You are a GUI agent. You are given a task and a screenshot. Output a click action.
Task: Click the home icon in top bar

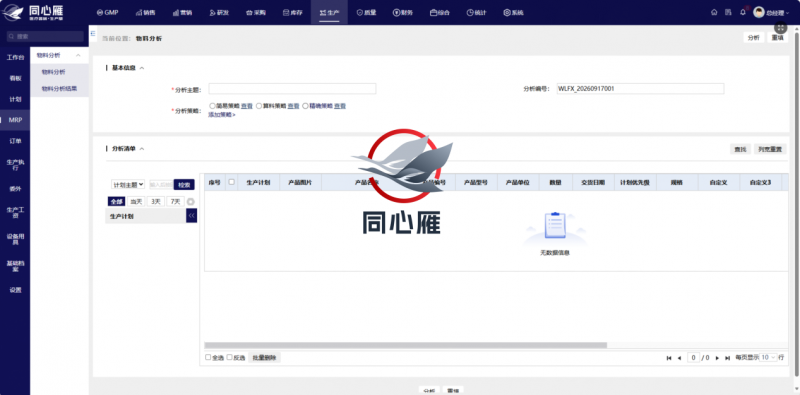(714, 12)
